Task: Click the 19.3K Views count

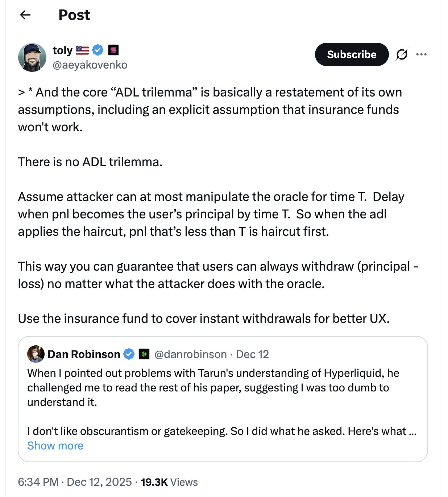Action: click(169, 482)
